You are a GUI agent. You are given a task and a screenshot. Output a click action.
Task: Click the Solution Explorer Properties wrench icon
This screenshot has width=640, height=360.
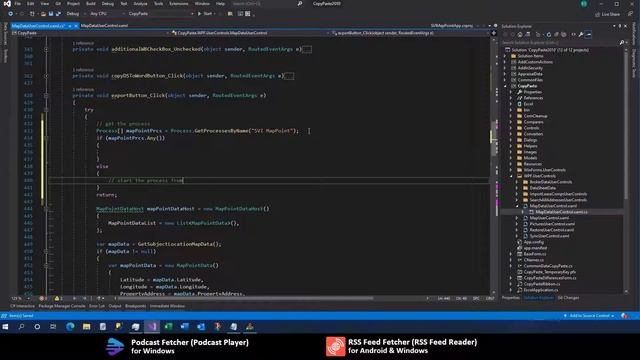click(581, 35)
